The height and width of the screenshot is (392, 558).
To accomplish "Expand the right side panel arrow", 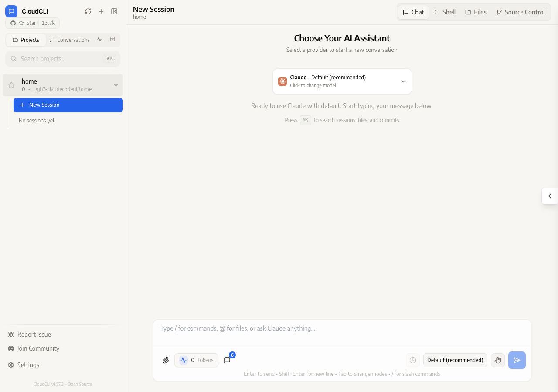I will [550, 196].
